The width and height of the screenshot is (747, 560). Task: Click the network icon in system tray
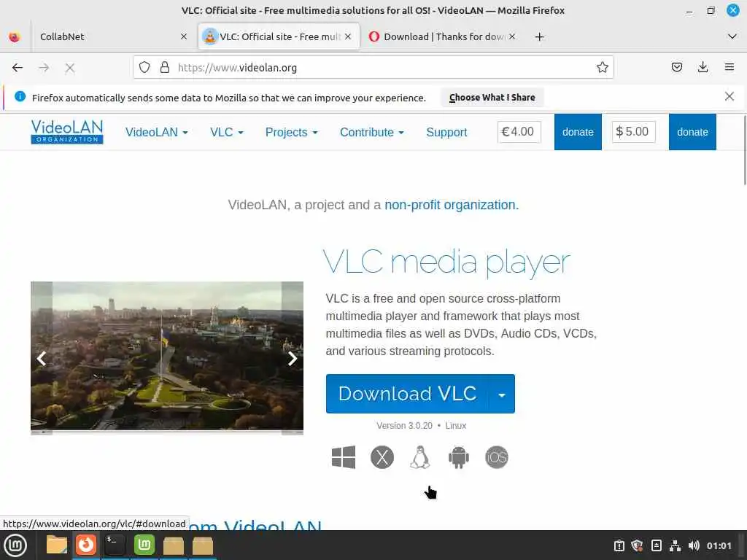[x=675, y=545]
